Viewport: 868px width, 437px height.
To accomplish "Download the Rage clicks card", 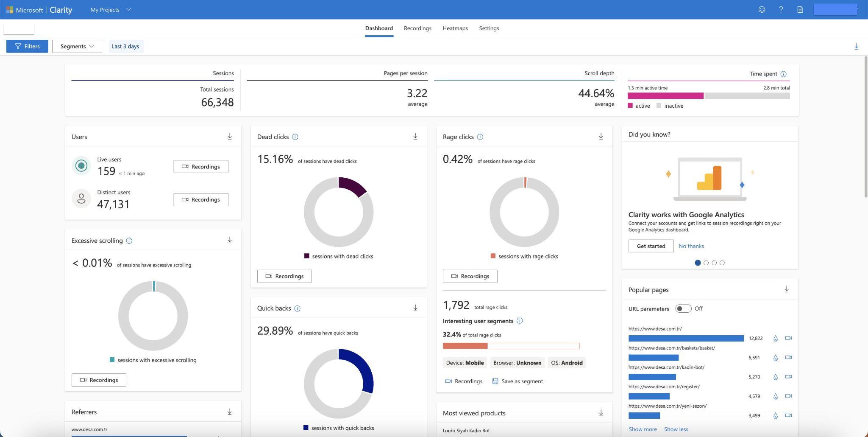I will coord(601,136).
